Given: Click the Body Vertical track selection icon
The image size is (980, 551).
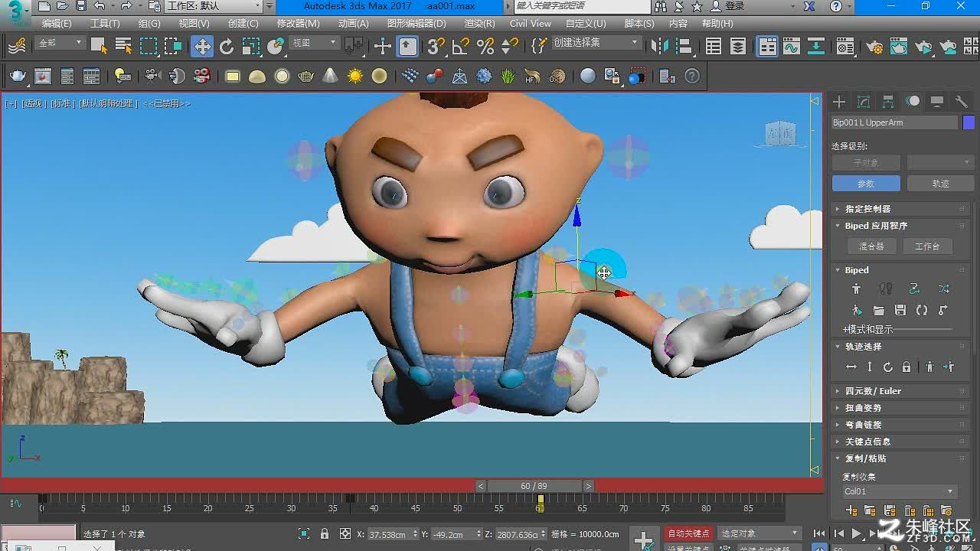Looking at the screenshot, I should coord(870,367).
